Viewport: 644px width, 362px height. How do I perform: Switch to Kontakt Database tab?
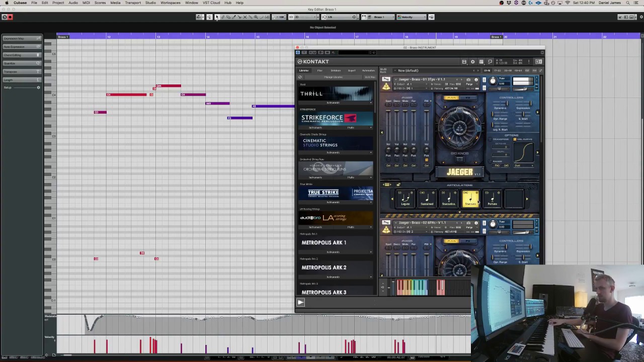[x=336, y=70]
